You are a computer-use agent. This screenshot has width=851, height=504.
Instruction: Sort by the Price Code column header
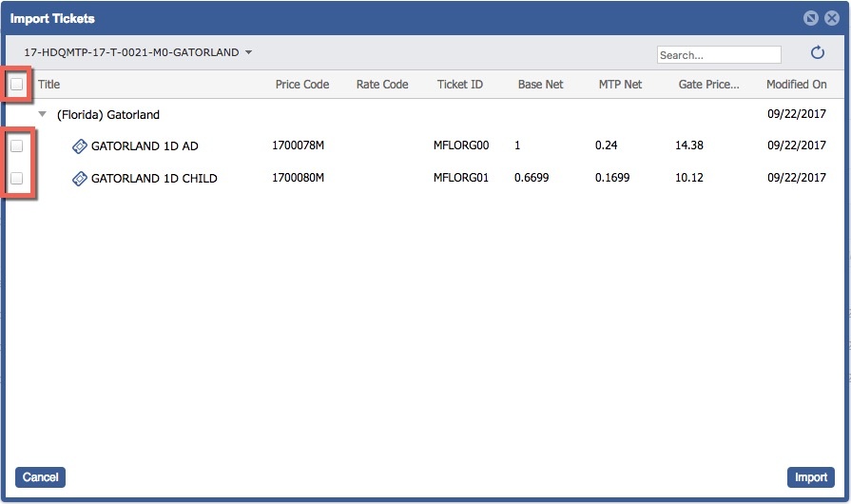click(302, 85)
